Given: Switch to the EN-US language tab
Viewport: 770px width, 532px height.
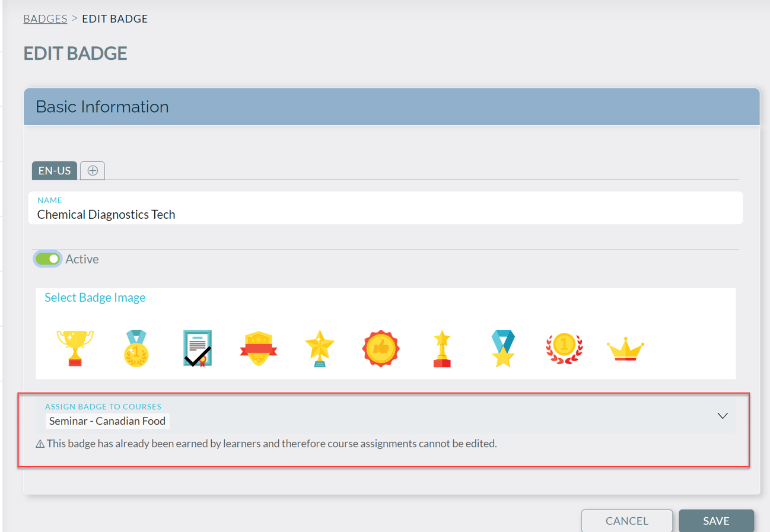Looking at the screenshot, I should point(54,170).
